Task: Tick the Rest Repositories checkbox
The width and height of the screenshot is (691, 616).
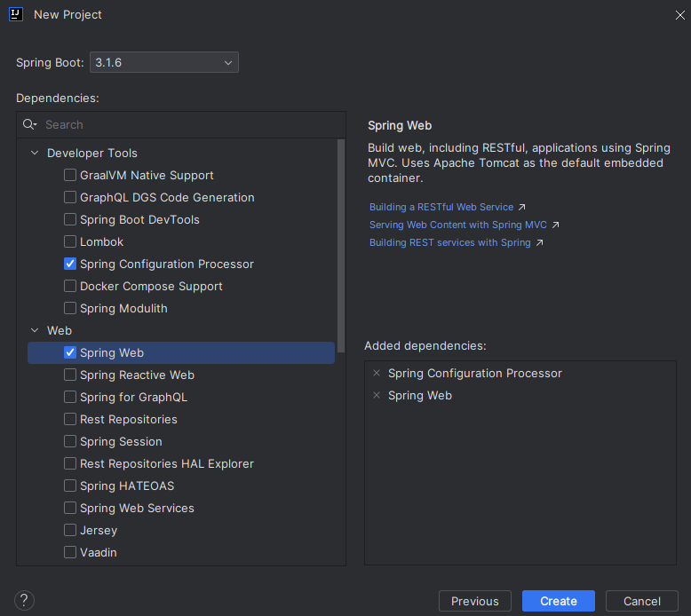Action: point(70,419)
